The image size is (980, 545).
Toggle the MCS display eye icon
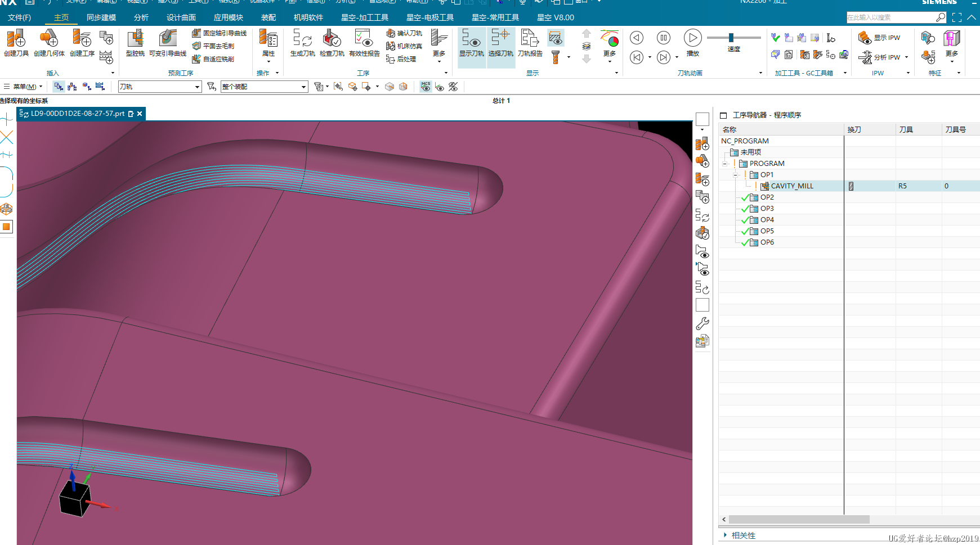pos(426,87)
